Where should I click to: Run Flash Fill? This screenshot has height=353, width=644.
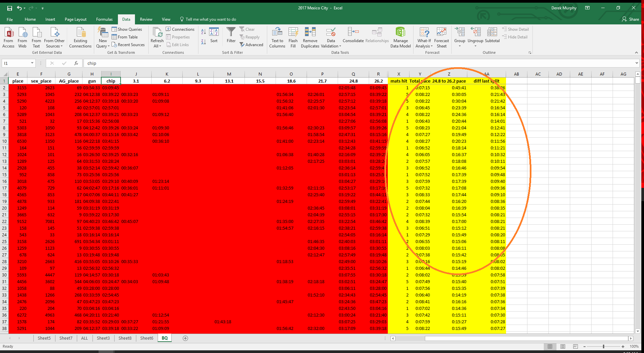[293, 37]
